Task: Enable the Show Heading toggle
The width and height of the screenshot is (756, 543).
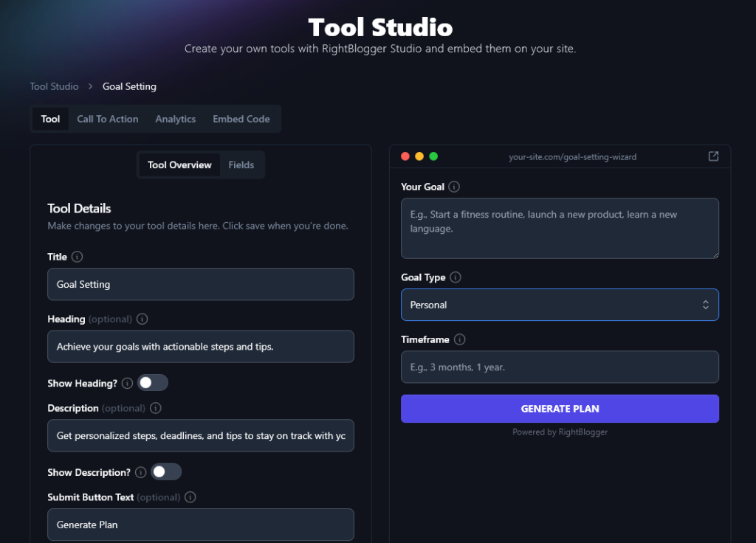Action: 153,382
